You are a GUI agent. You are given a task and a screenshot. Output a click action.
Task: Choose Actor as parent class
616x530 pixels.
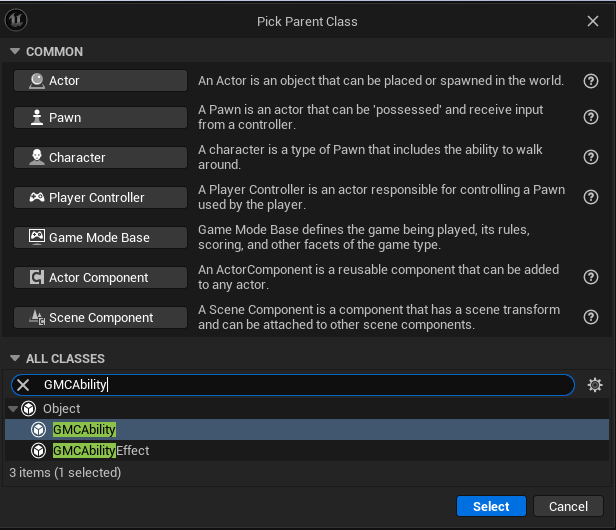101,80
